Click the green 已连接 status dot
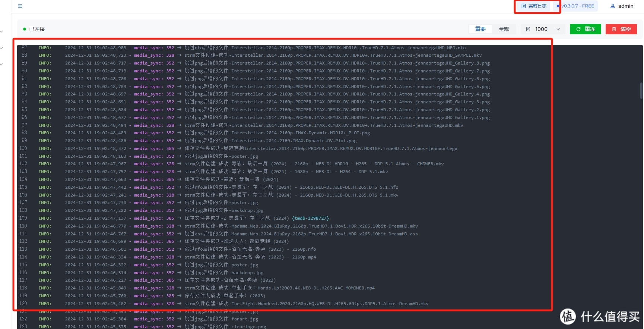 pos(25,29)
